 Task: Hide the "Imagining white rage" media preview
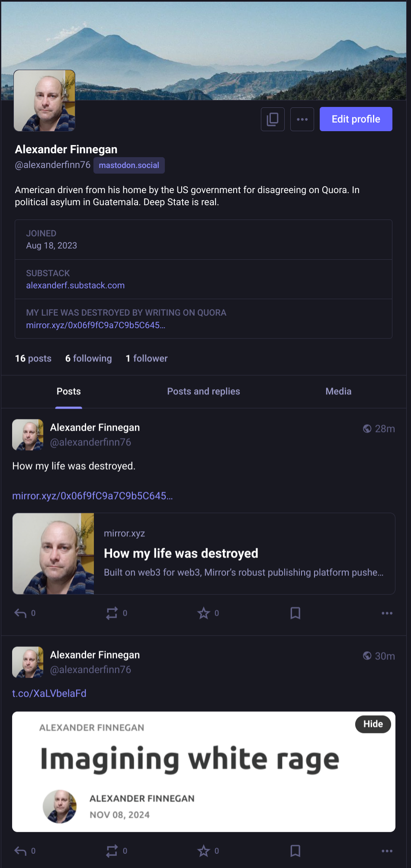(373, 724)
